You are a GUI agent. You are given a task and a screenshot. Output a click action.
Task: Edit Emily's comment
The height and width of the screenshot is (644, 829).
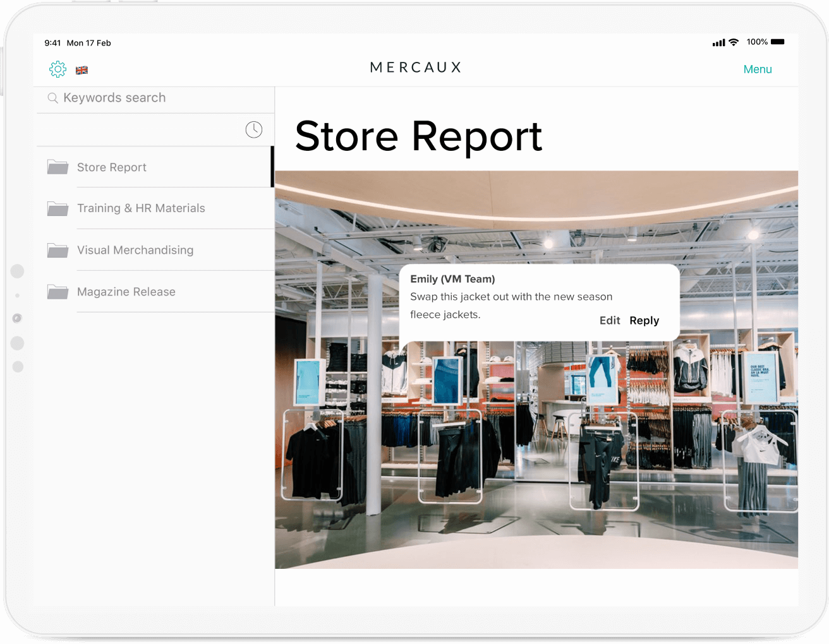[x=609, y=321]
